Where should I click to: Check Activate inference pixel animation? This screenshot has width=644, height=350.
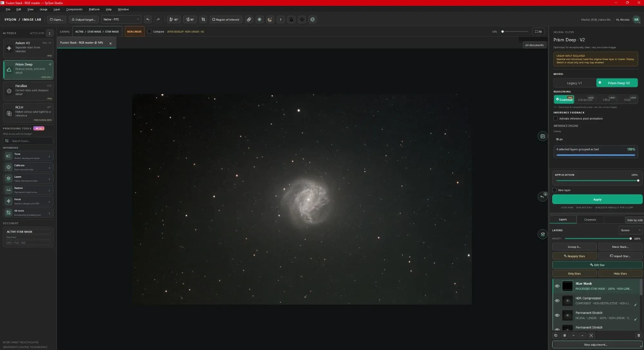(555, 119)
